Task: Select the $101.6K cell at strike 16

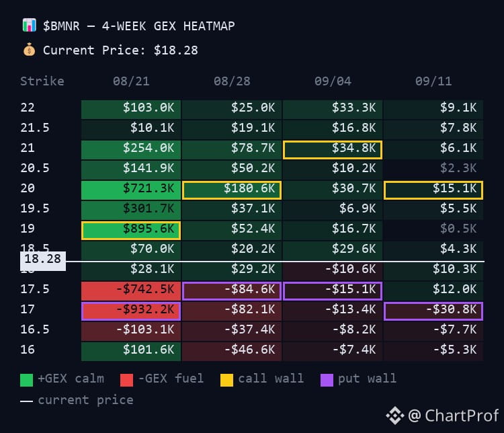Action: click(x=131, y=352)
